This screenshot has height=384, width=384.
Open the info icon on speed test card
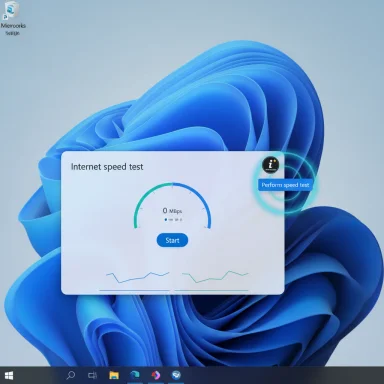tap(271, 165)
